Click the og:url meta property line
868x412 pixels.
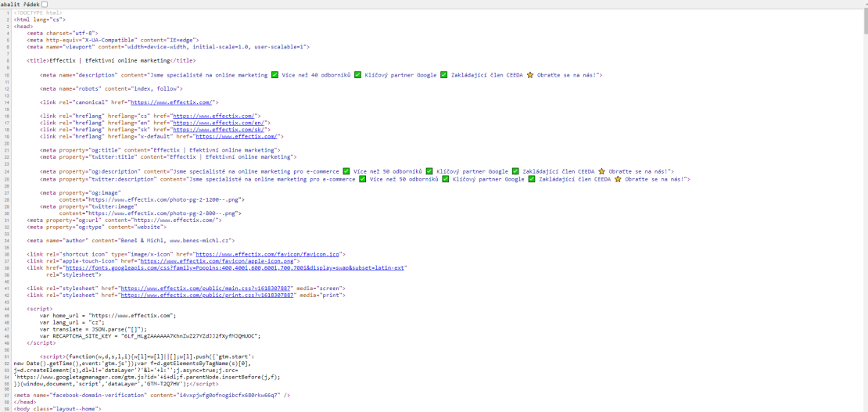[124, 220]
